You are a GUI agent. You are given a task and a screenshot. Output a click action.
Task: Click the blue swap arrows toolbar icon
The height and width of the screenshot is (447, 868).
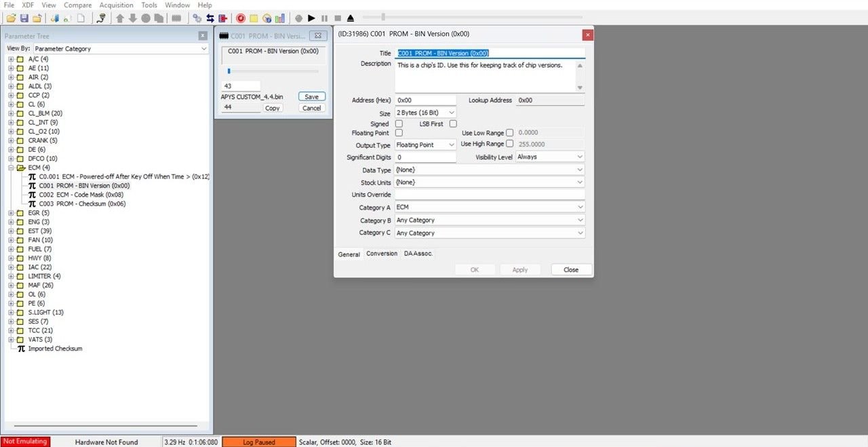tap(210, 18)
